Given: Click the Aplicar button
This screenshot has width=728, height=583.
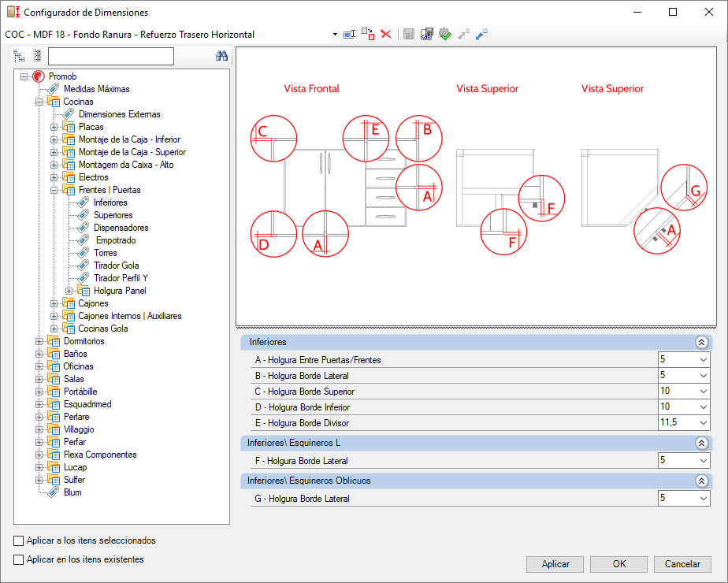Looking at the screenshot, I should click(x=555, y=564).
